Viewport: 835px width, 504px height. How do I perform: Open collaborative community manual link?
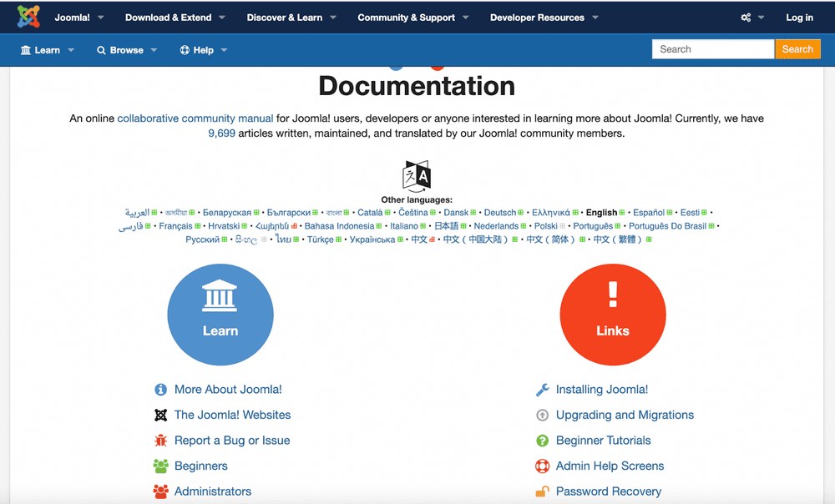click(x=195, y=118)
